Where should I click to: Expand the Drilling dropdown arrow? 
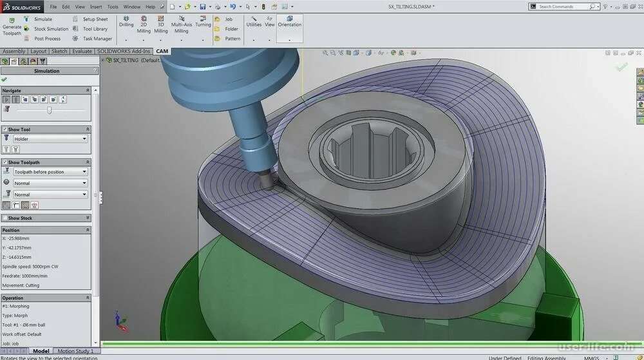tap(126, 40)
